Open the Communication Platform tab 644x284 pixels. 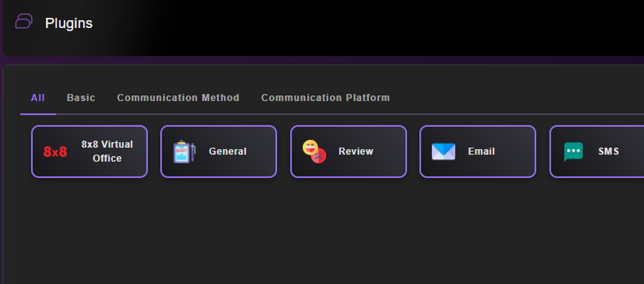click(325, 98)
